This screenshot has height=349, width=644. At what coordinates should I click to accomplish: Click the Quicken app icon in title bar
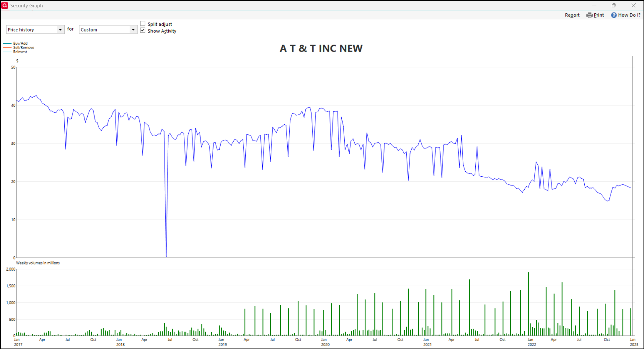tap(5, 5)
